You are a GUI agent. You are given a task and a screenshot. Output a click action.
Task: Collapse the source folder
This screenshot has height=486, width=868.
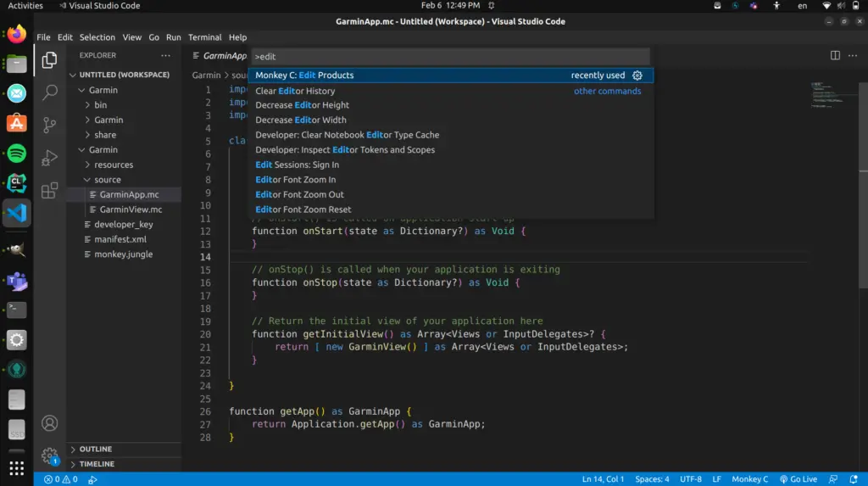point(124,180)
